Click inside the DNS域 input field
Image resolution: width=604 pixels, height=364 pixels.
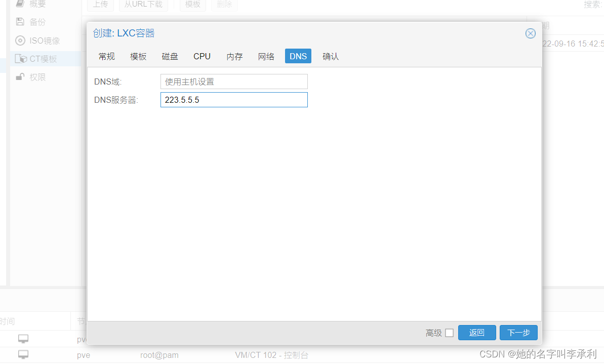tap(234, 81)
